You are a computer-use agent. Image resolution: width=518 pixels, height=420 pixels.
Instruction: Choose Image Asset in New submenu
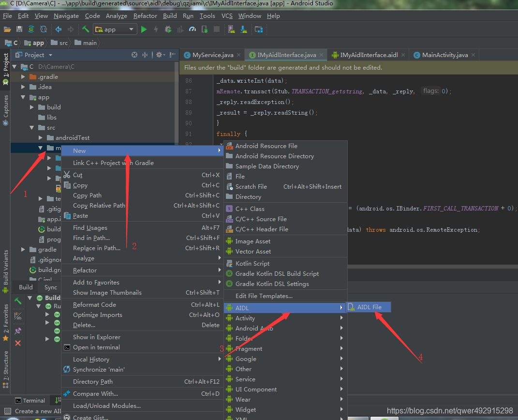[286, 241]
